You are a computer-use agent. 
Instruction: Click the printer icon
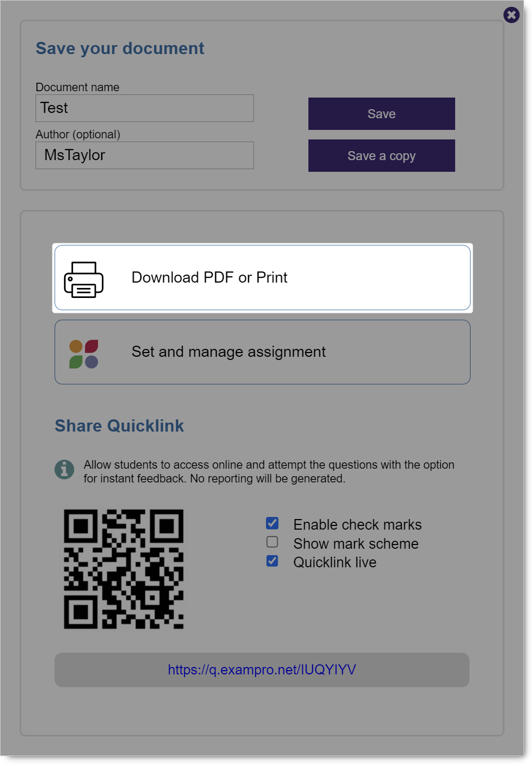tap(84, 279)
